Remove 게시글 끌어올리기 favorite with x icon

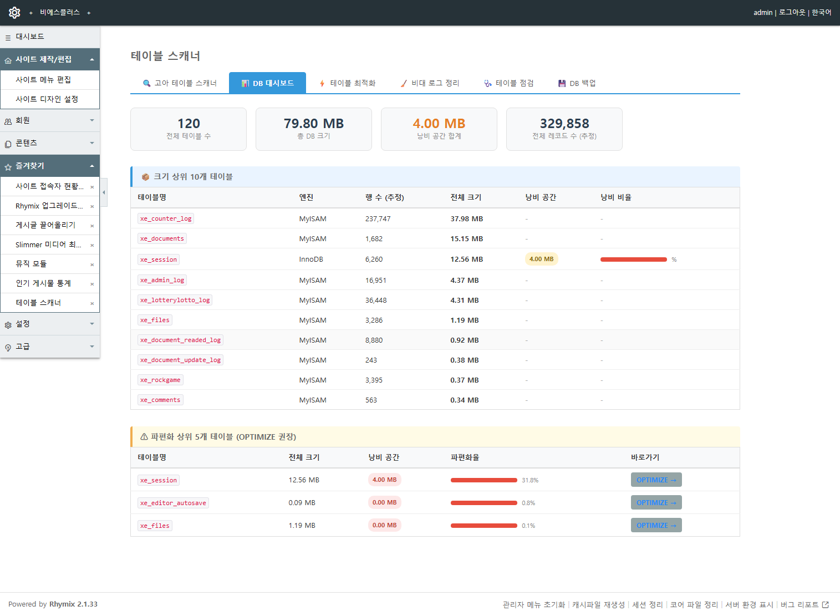[92, 226]
